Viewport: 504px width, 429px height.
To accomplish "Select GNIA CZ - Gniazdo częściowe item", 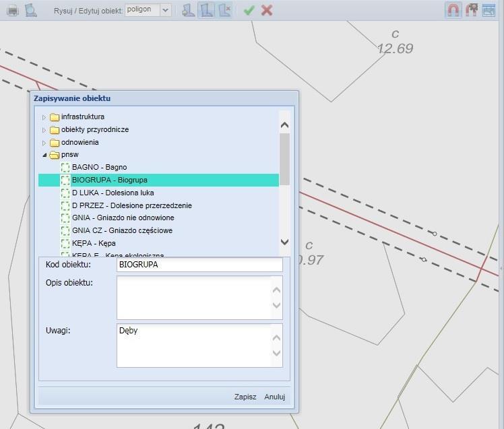I will tap(158, 230).
